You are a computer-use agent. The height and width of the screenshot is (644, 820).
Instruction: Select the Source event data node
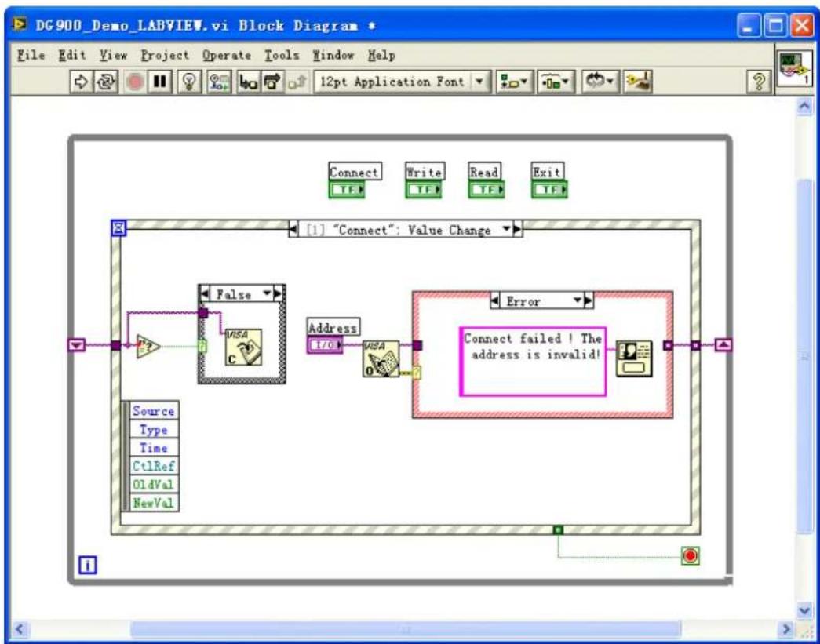[x=153, y=411]
